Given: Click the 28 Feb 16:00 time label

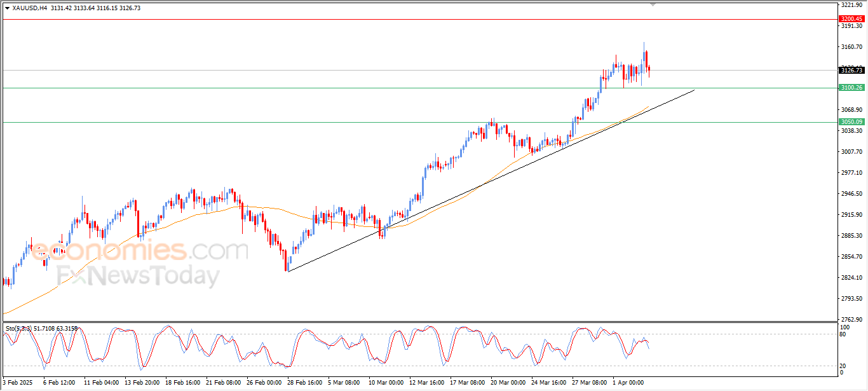Looking at the screenshot, I should [304, 383].
